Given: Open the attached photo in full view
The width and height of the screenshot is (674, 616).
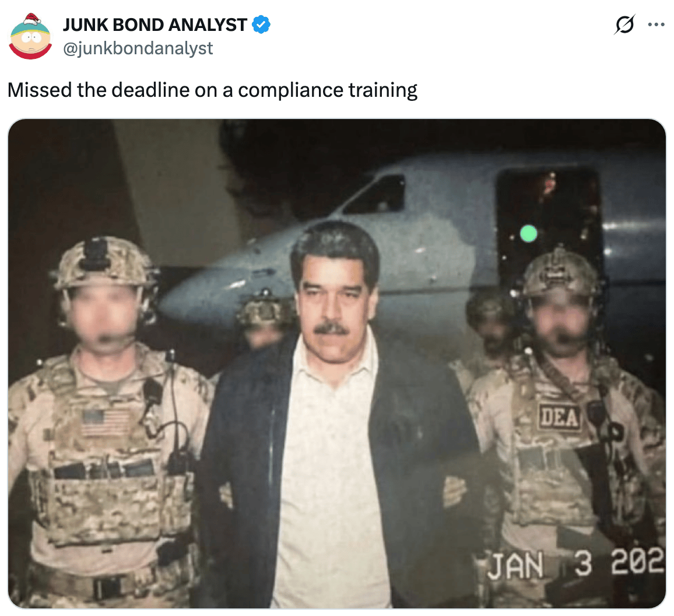Looking at the screenshot, I should [337, 363].
